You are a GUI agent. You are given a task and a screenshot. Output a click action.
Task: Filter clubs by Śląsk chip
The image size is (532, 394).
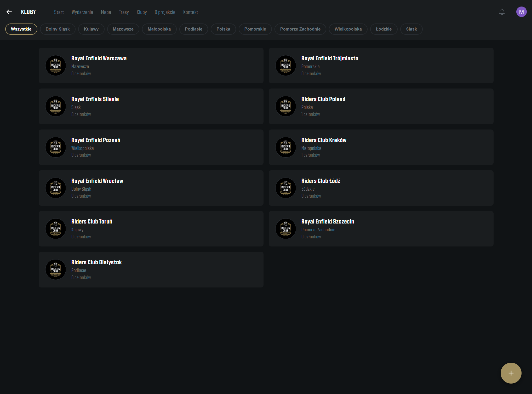pos(411,29)
